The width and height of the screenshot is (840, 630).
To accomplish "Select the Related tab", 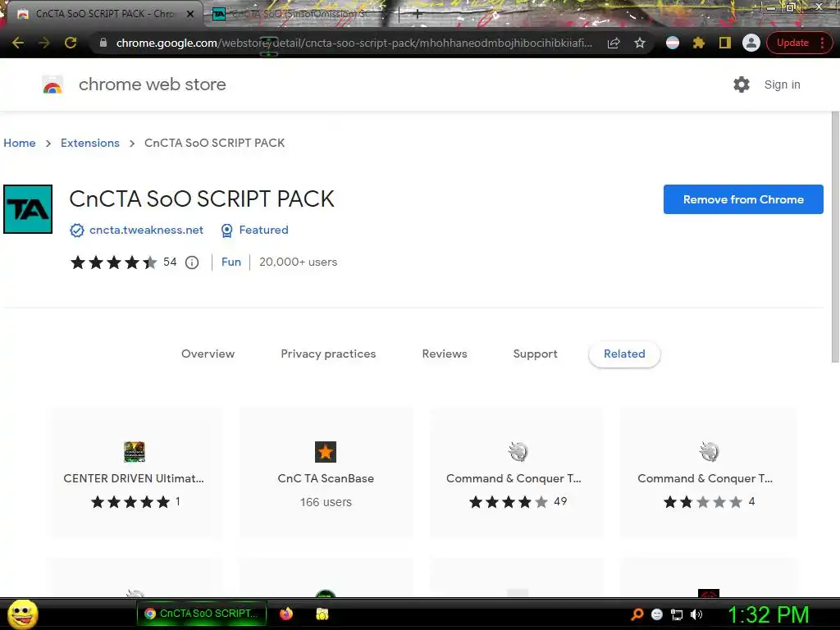I will pos(624,354).
